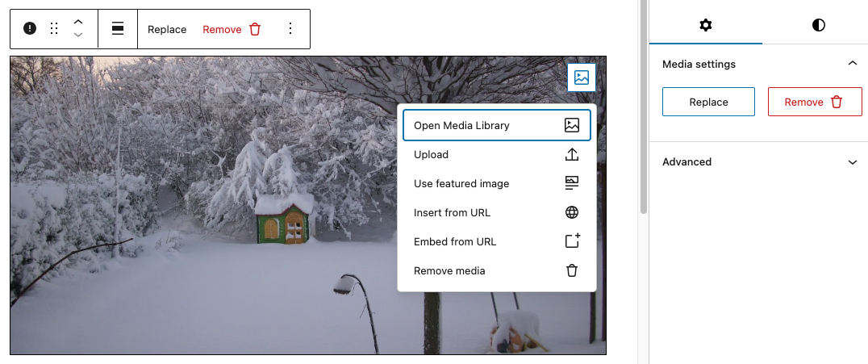868x364 pixels.
Task: Move block down with the down arrow
Action: (78, 36)
